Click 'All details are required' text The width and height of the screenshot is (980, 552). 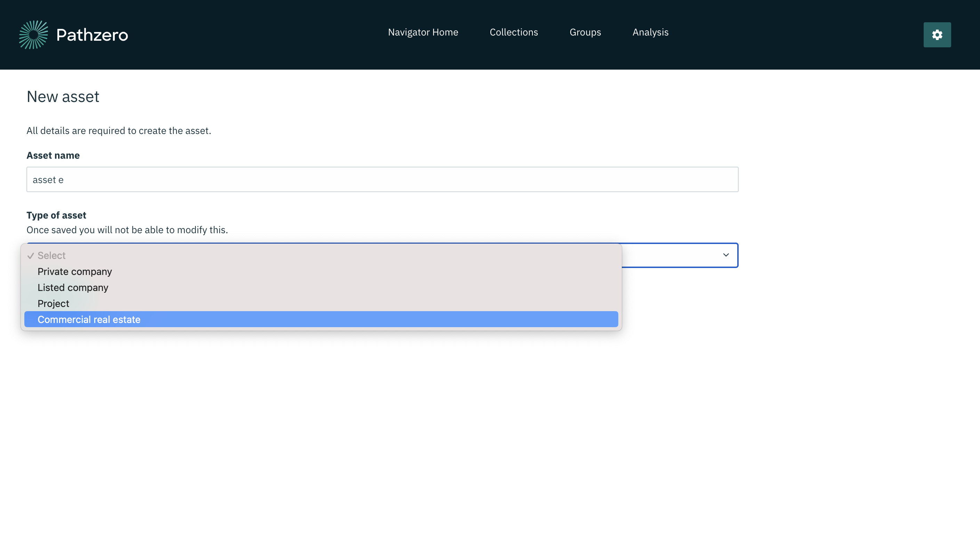pos(119,131)
